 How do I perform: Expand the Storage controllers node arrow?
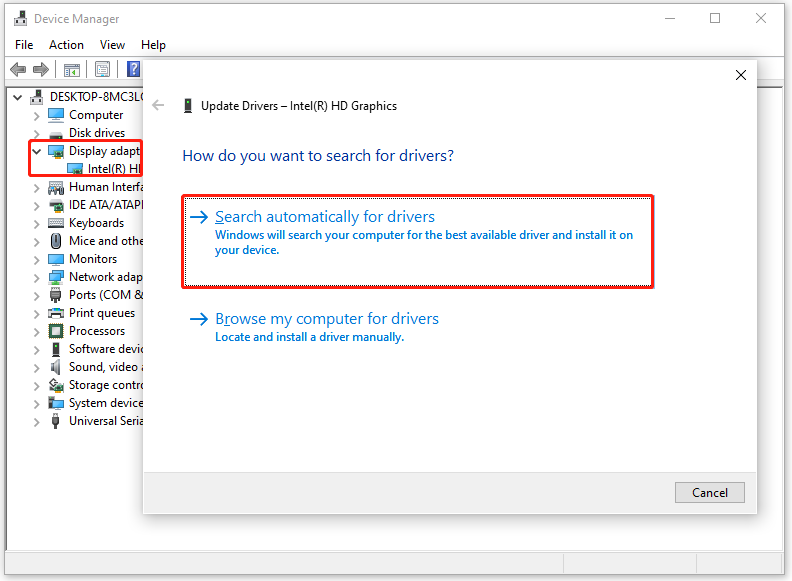click(36, 386)
